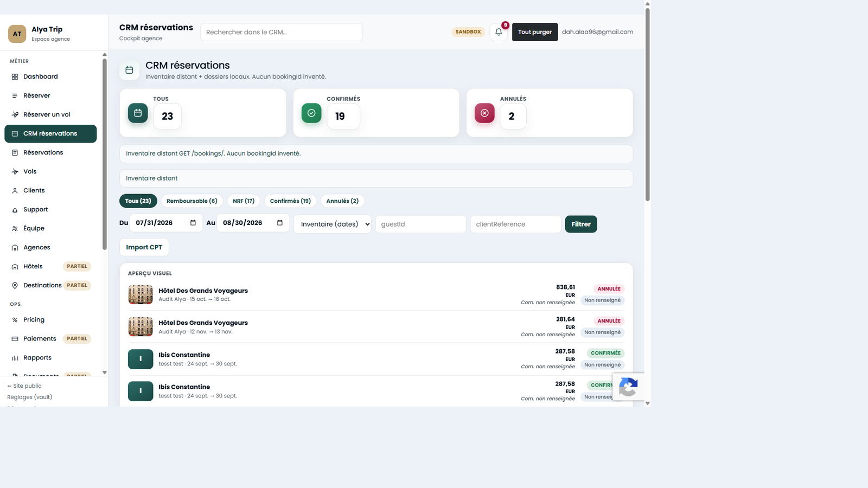Click the amount 838,61 EUR
The height and width of the screenshot is (488, 868).
click(x=565, y=291)
